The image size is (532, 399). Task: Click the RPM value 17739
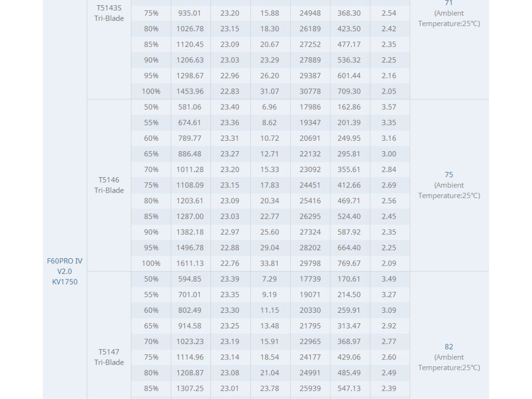(x=310, y=279)
